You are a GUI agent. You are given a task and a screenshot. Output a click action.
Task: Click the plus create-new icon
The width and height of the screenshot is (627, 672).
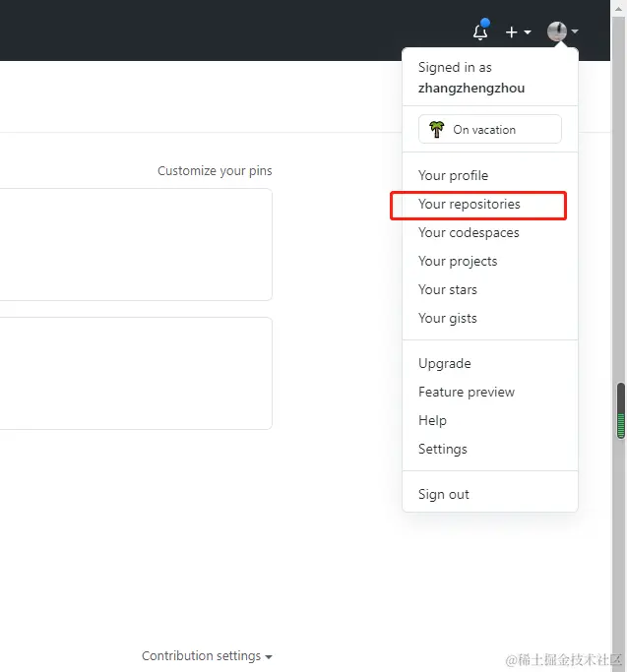[x=512, y=31]
